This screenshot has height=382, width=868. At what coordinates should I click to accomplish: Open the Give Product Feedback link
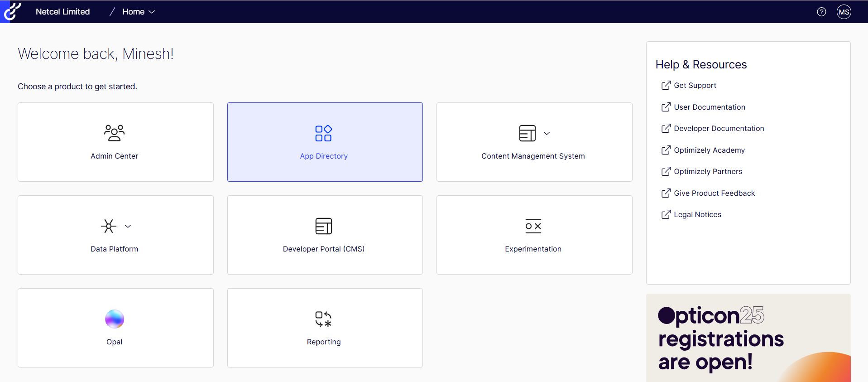715,193
